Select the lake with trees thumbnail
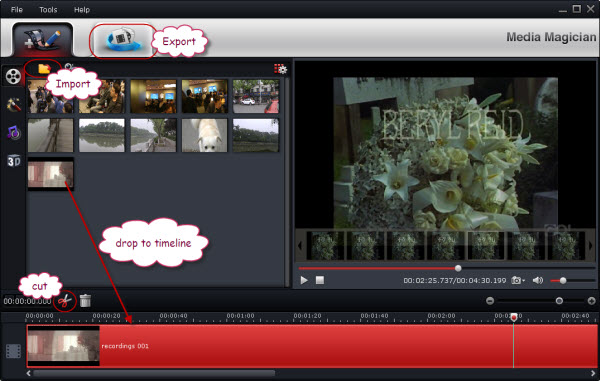 pyautogui.click(x=102, y=135)
